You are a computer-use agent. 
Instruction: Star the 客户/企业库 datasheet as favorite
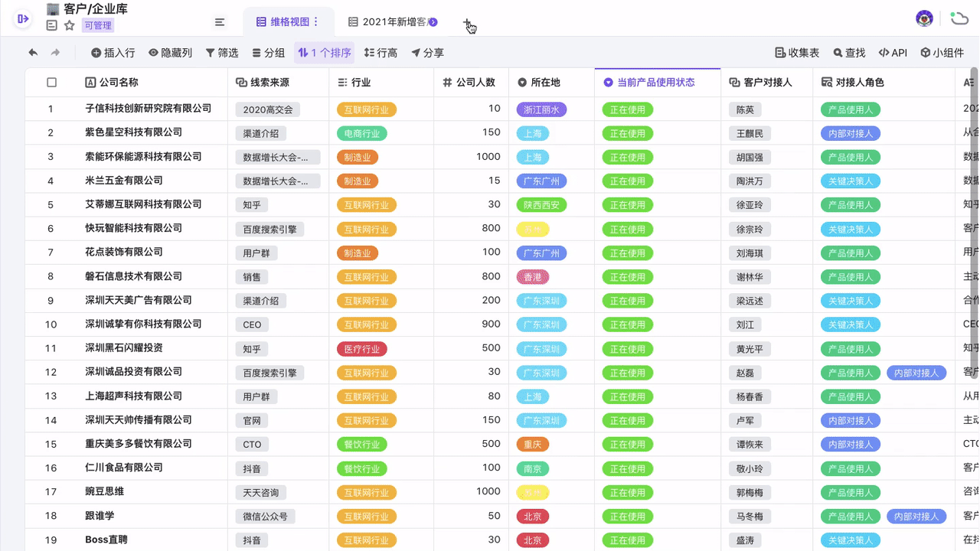[x=70, y=25]
